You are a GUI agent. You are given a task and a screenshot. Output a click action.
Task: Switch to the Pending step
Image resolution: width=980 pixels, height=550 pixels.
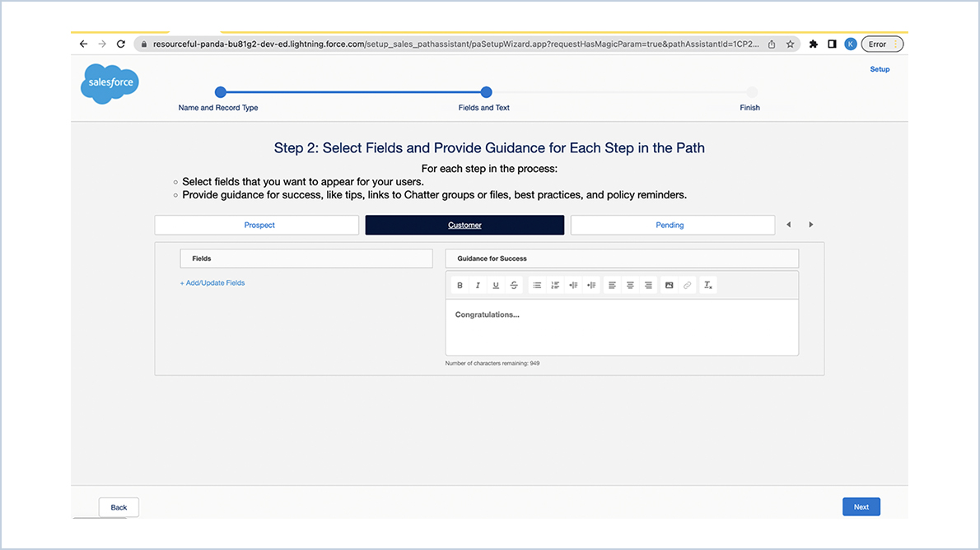(x=670, y=224)
